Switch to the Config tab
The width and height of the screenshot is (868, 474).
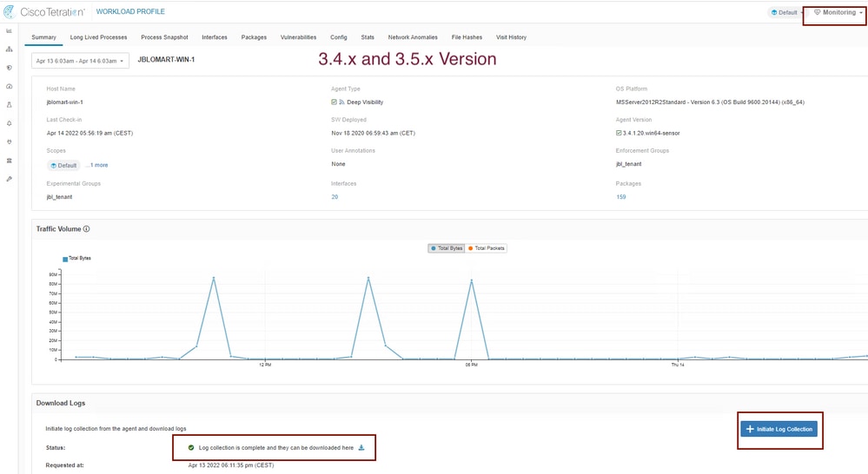[339, 37]
